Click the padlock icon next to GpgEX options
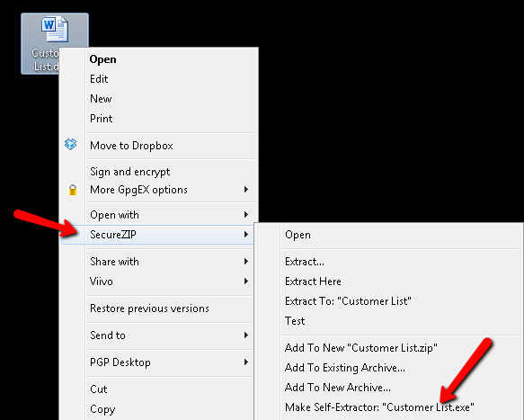Viewport: 524px width, 420px height. coord(73,190)
